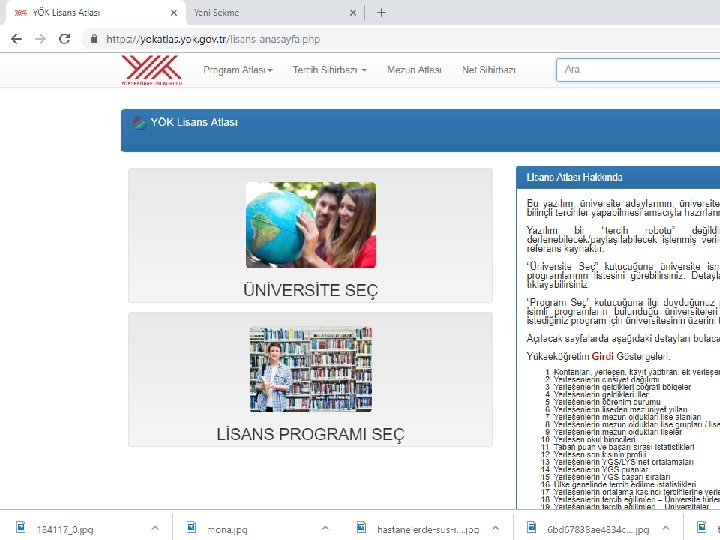
Task: Click the hastanelerde-sus file icon
Action: click(362, 527)
